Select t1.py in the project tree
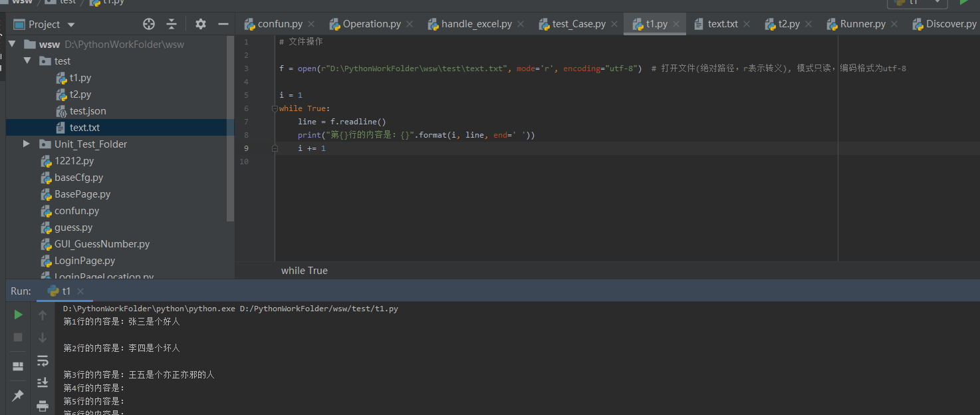The width and height of the screenshot is (980, 415). point(80,78)
